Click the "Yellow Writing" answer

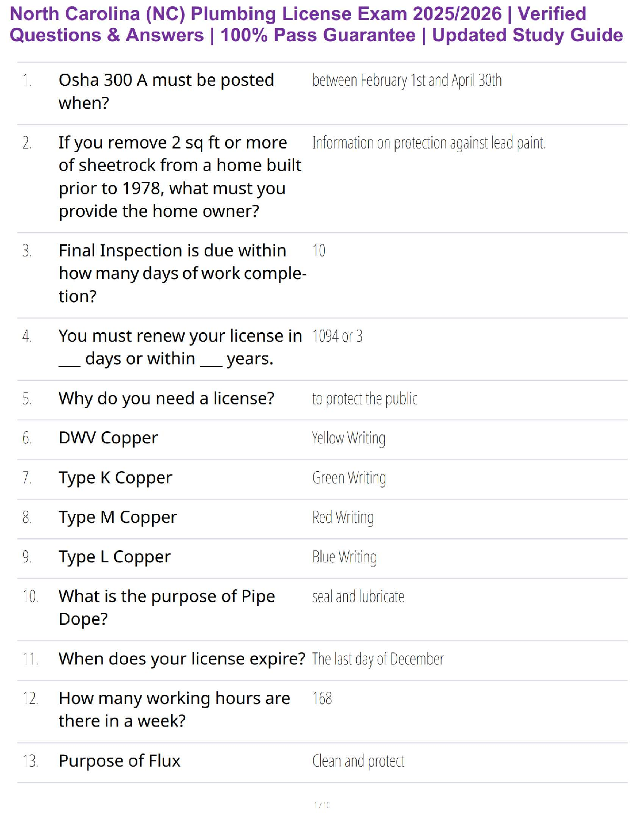coord(348,439)
